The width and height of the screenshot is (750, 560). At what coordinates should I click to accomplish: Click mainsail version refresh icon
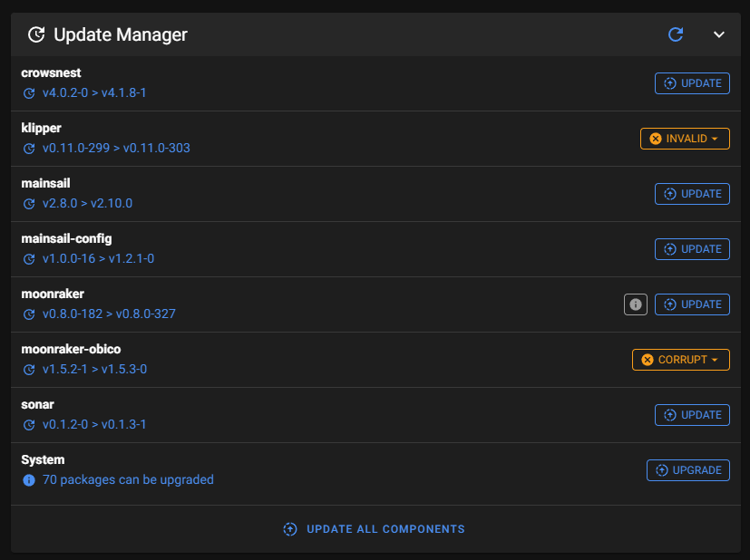click(29, 204)
